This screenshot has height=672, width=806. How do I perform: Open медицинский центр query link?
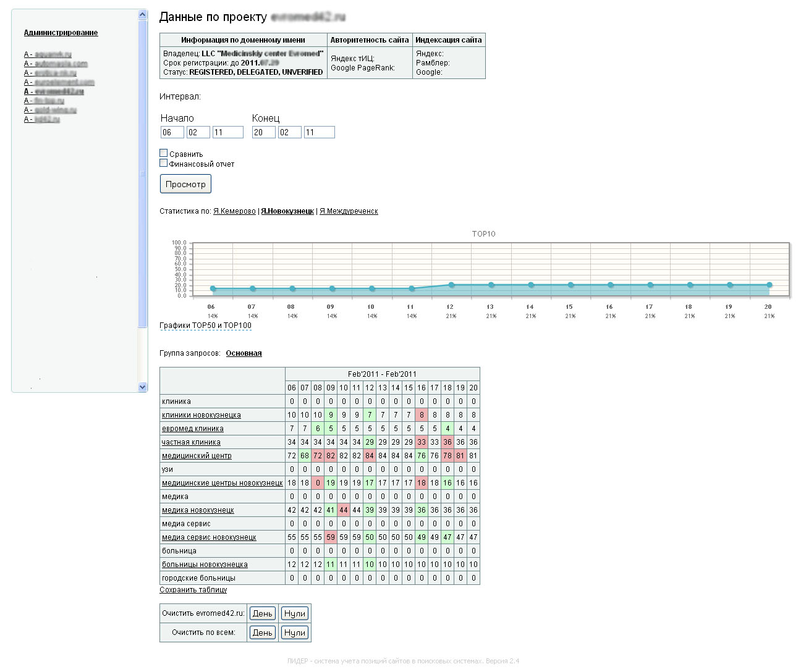[x=197, y=456]
